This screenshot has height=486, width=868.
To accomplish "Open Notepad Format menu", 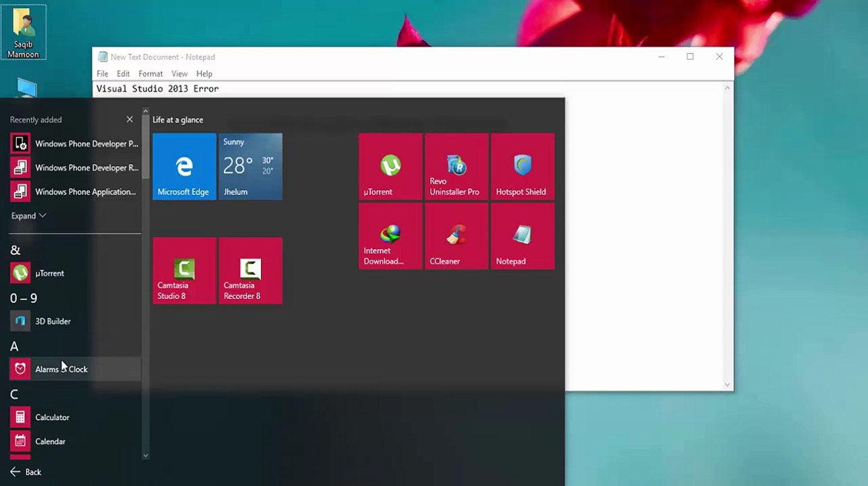I will coord(150,74).
